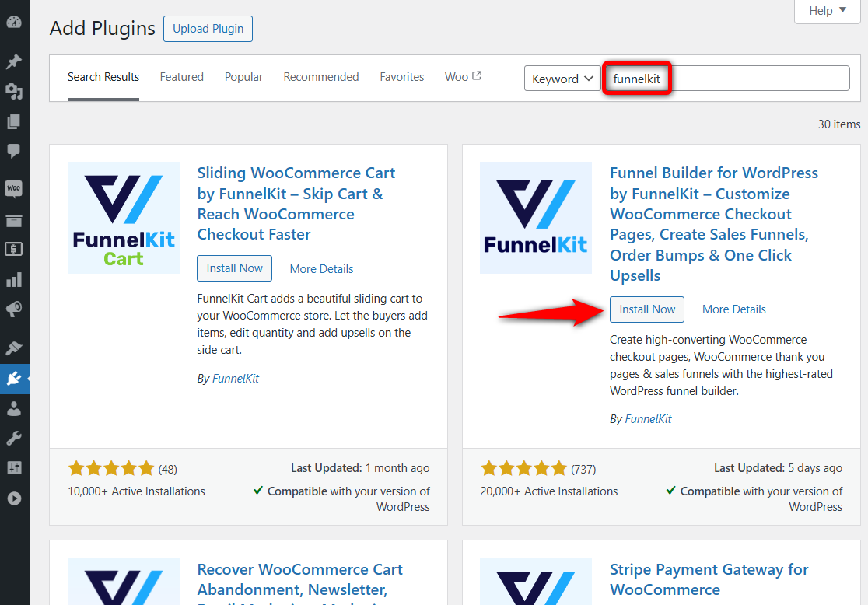
Task: Switch to the Search Results tab
Action: pos(103,77)
